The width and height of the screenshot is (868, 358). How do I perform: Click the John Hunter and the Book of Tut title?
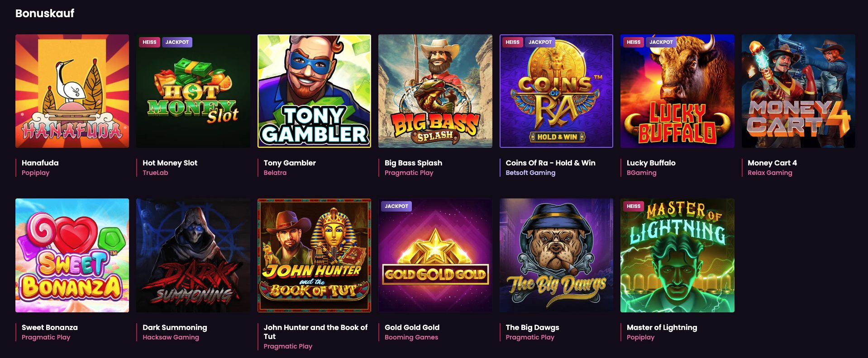[315, 331]
